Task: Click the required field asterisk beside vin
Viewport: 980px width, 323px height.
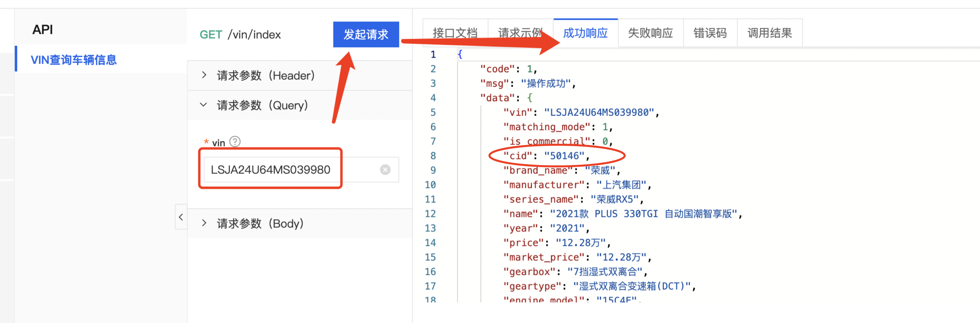Action: (206, 142)
